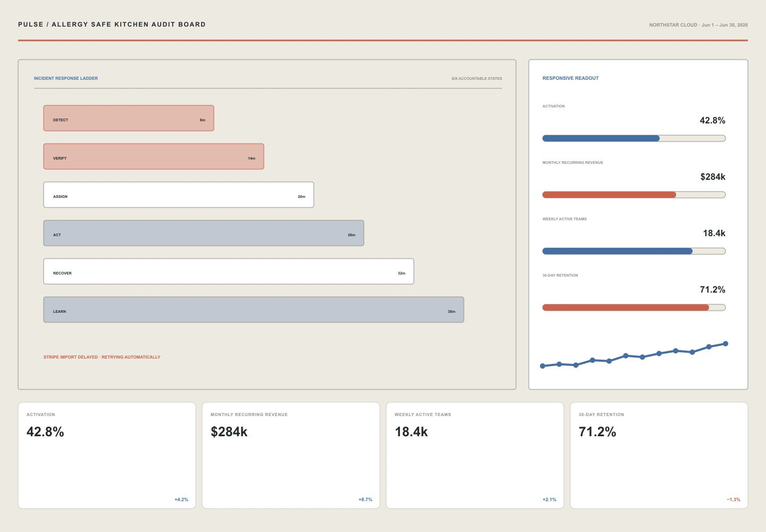Screen dimensions: 766x532
Task: Click the Activation progress bar in readout
Action: pos(634,138)
